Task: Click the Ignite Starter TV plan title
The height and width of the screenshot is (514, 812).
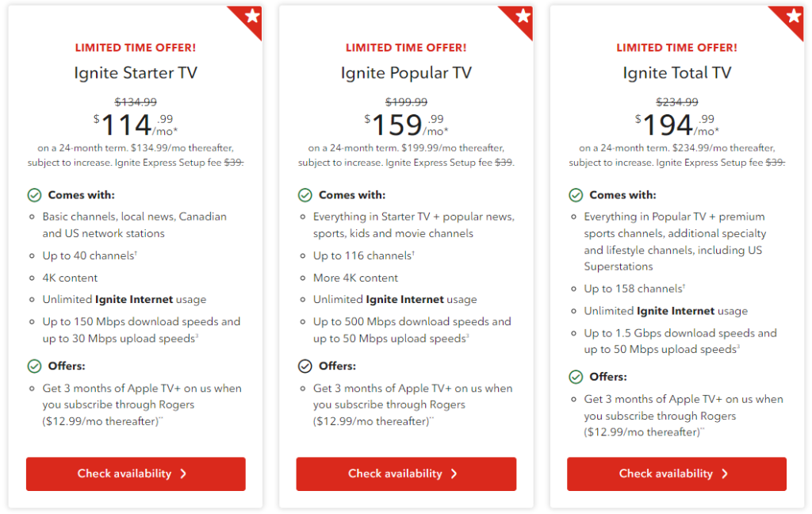Action: click(x=136, y=73)
